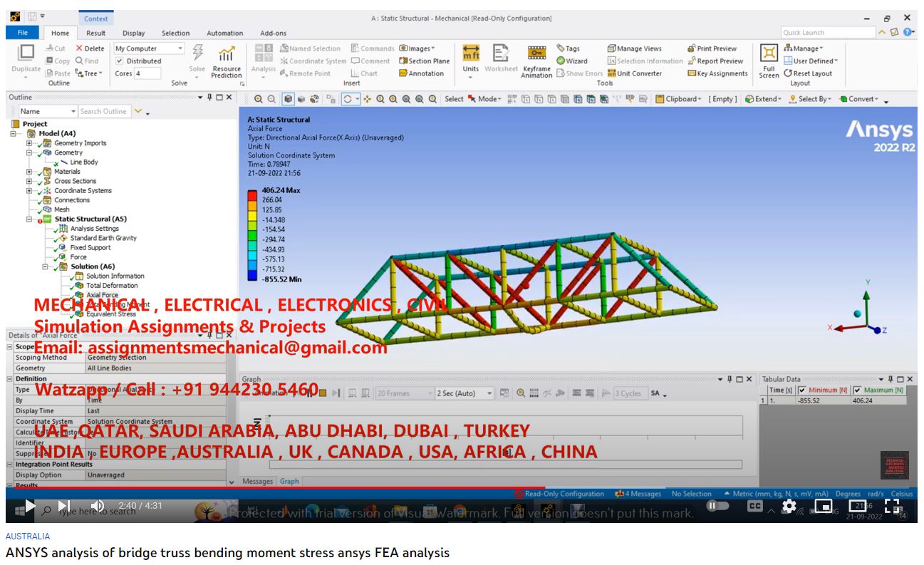Click the YouTube settings gear
The image size is (924, 565).
789,506
